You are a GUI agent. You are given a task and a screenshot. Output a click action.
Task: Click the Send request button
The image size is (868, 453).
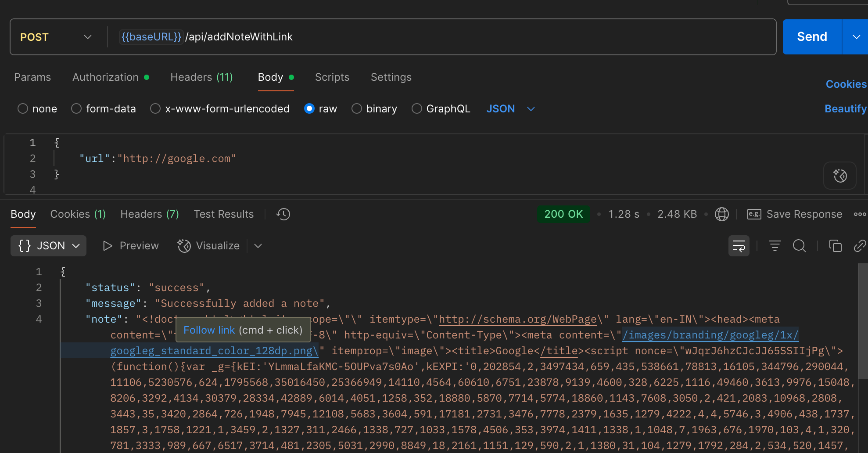812,37
